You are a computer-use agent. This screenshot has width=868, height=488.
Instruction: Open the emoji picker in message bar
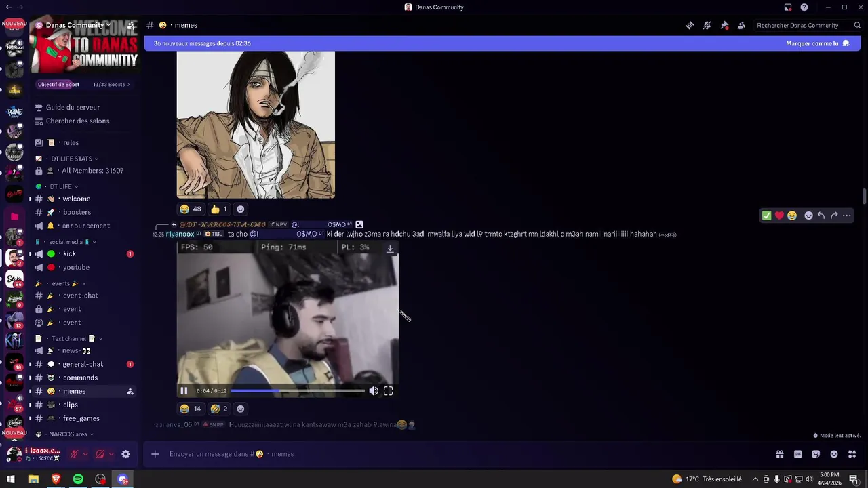(834, 454)
